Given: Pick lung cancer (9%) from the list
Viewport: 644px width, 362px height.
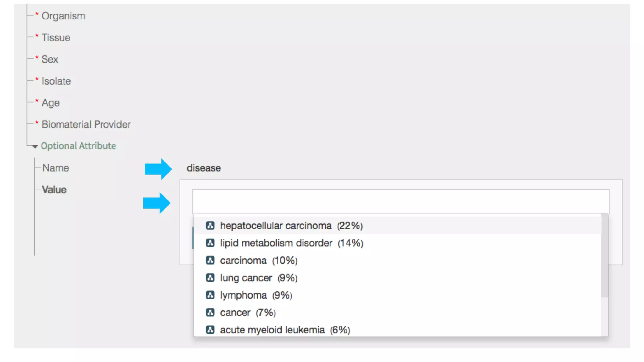Looking at the screenshot, I should (258, 278).
